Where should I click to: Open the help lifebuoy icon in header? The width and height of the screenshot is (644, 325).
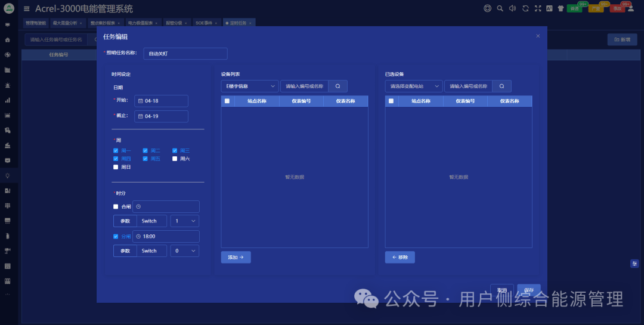(x=487, y=8)
